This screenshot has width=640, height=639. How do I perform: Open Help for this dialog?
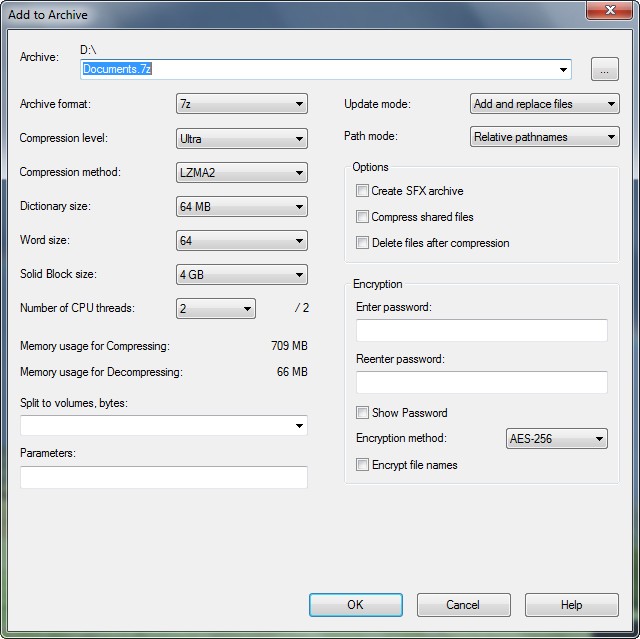pos(571,605)
